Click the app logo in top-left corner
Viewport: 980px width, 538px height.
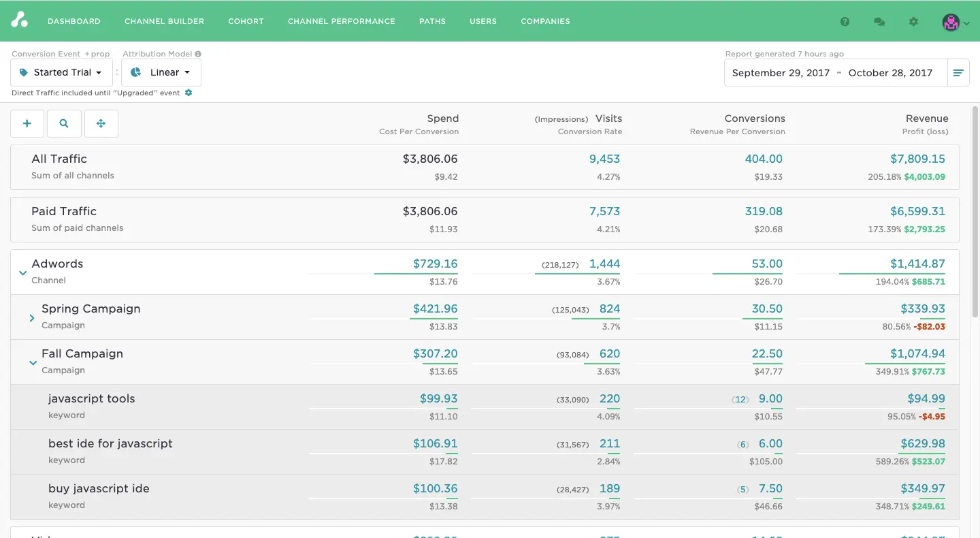click(x=20, y=20)
